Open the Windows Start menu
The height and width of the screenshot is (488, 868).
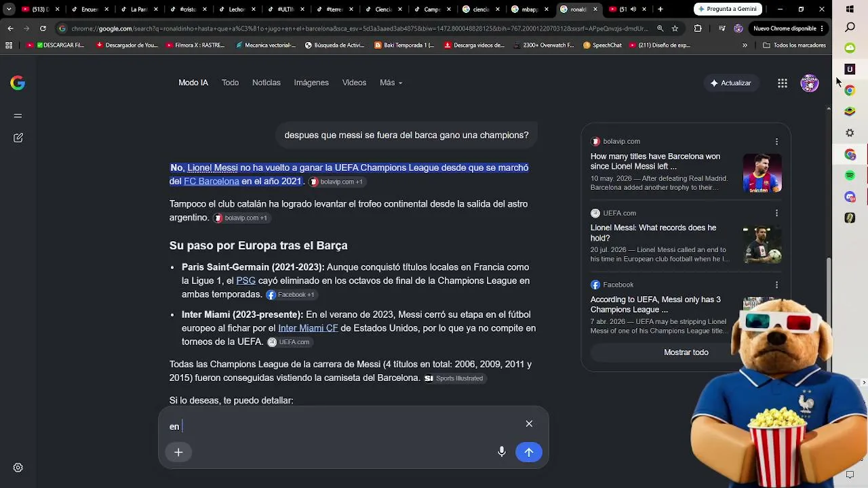coord(850,9)
